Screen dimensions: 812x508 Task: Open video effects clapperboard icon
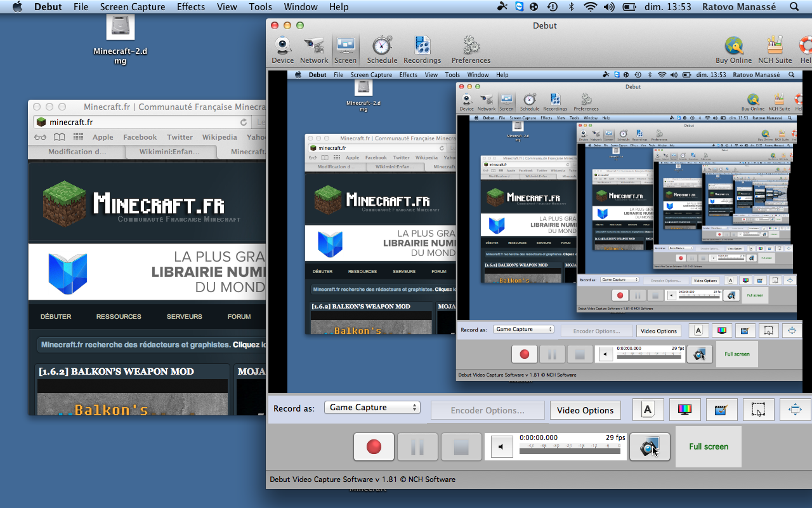(x=721, y=410)
